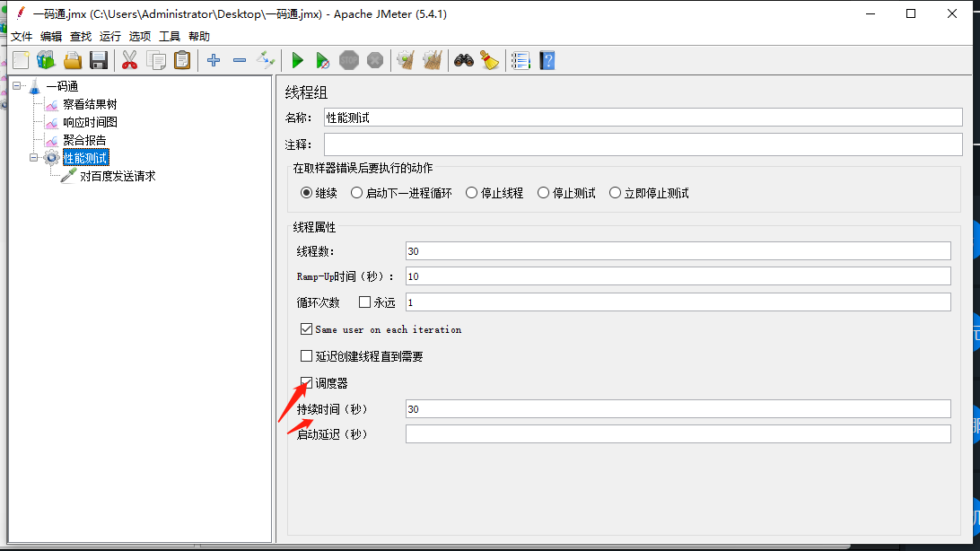Copy selected element toolbar icon
Screen dimensions: 980x551
155,61
